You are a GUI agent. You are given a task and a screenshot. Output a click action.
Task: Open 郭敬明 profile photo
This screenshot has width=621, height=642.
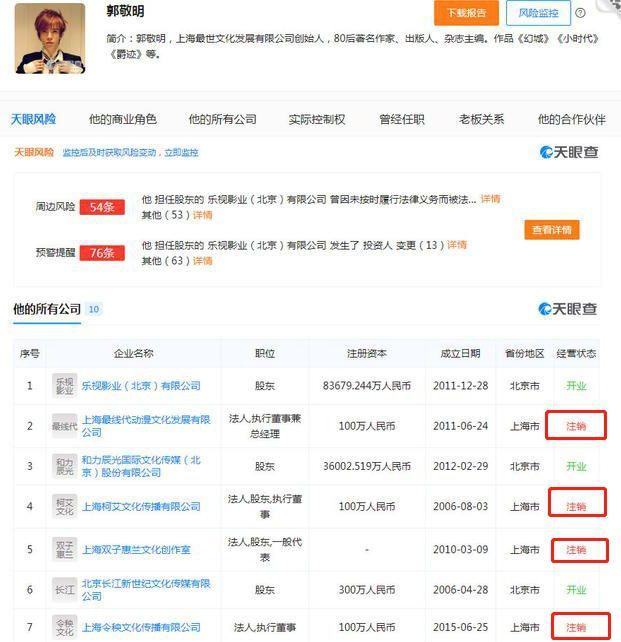tap(50, 38)
